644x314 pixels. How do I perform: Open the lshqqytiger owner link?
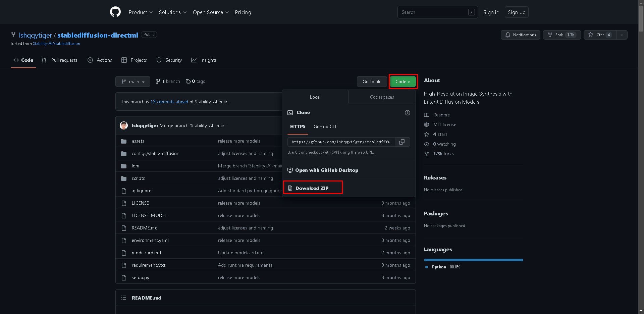(x=36, y=35)
